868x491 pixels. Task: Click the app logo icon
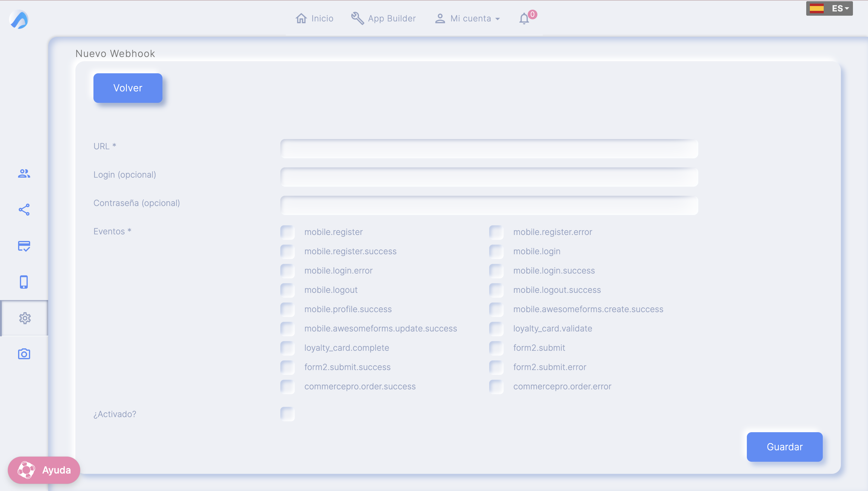[x=19, y=19]
